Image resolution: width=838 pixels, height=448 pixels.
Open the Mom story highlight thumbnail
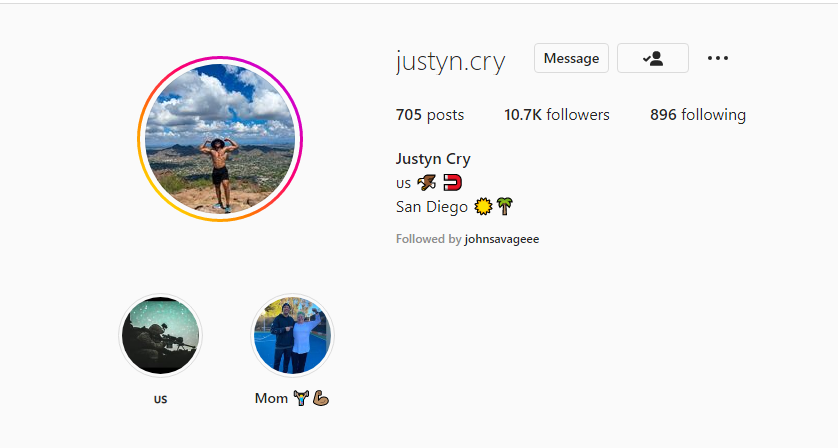pyautogui.click(x=292, y=336)
